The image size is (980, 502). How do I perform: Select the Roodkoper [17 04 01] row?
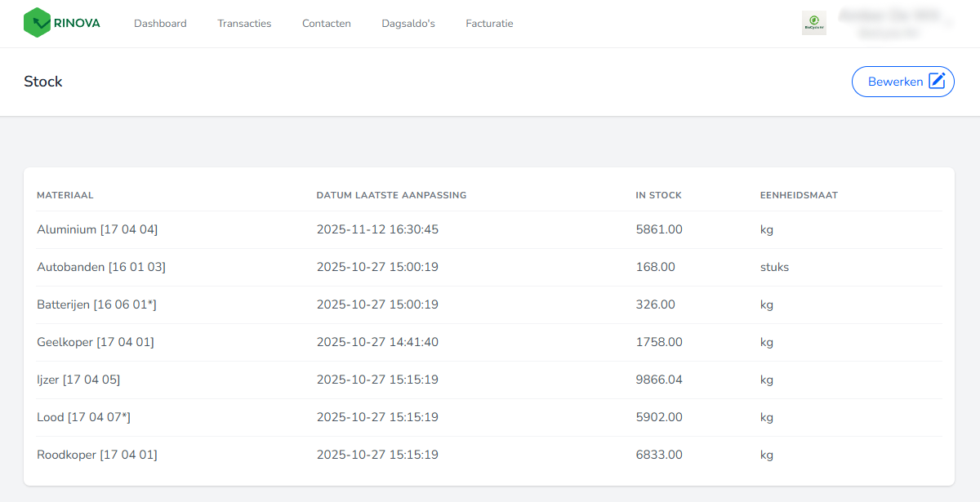(97, 455)
